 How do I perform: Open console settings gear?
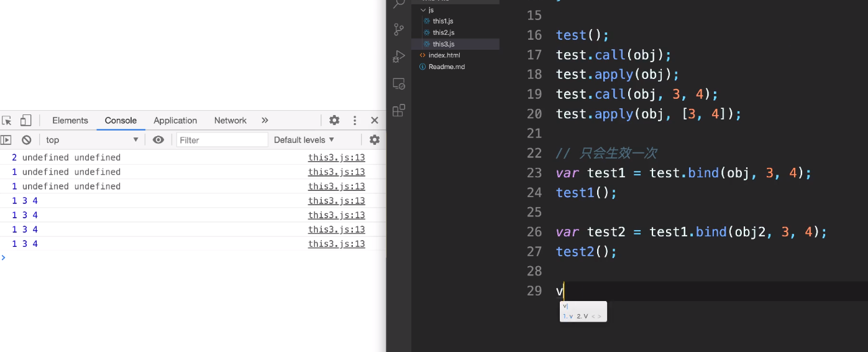click(375, 140)
